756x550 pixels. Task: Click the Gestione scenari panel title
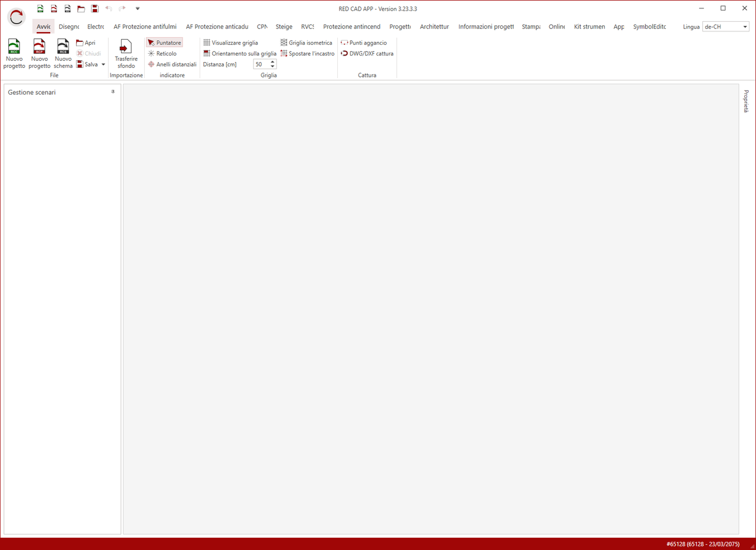[x=32, y=92]
